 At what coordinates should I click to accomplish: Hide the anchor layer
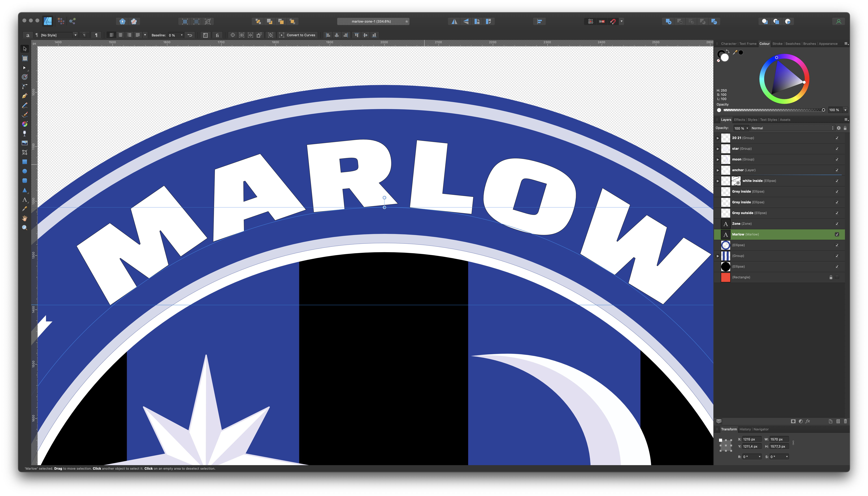[x=837, y=170]
